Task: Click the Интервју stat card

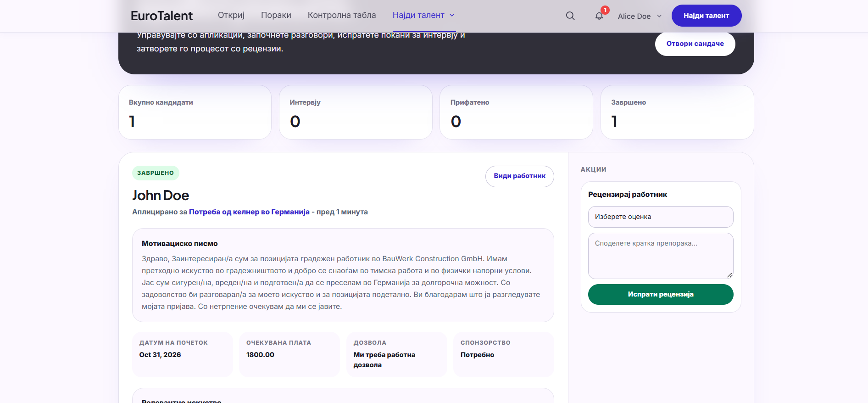Action: pos(356,112)
